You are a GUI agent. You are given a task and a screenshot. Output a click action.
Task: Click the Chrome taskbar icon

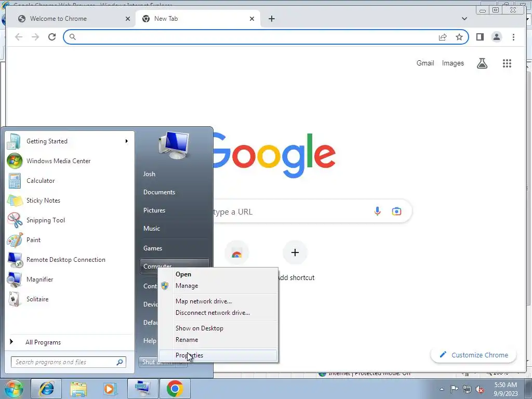tap(175, 389)
